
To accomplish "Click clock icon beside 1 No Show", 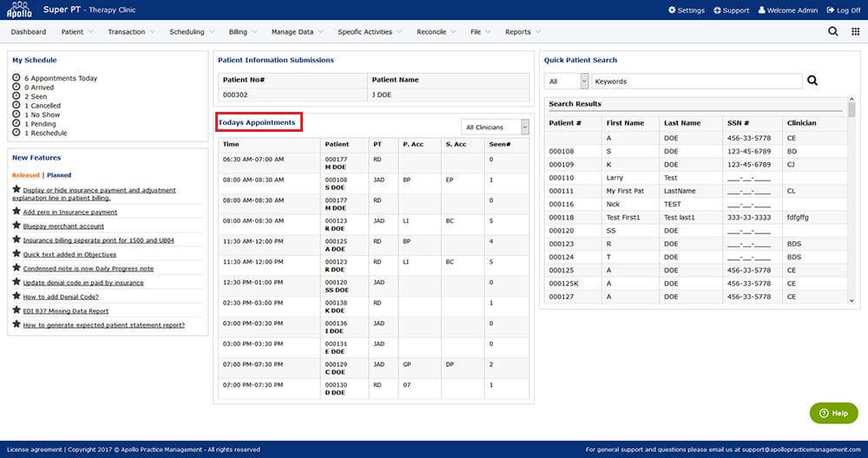I will pyautogui.click(x=16, y=114).
